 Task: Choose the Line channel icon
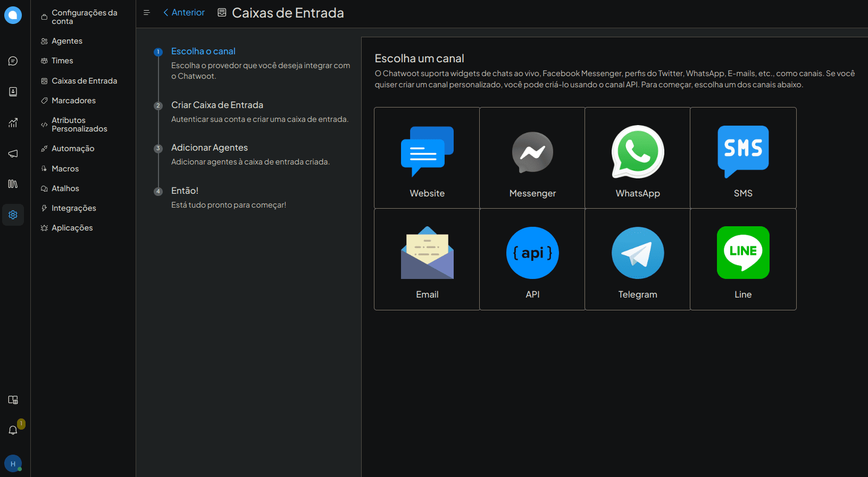[x=743, y=253]
